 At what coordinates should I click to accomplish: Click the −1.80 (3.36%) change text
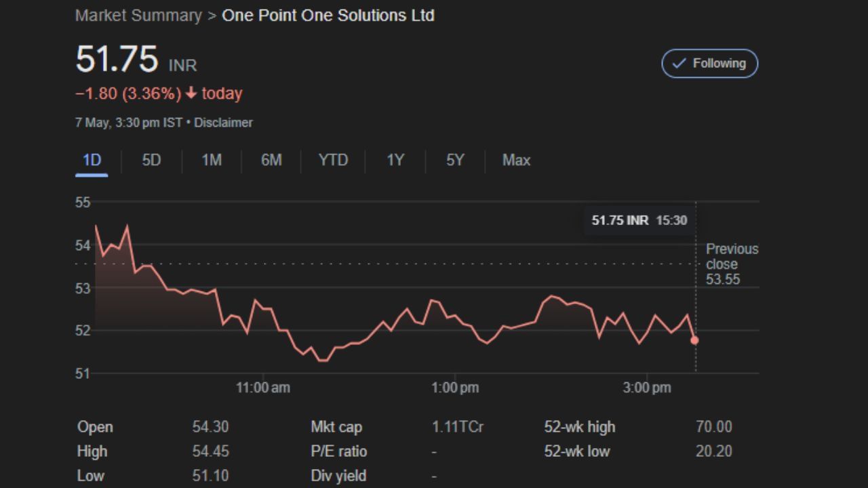[128, 94]
